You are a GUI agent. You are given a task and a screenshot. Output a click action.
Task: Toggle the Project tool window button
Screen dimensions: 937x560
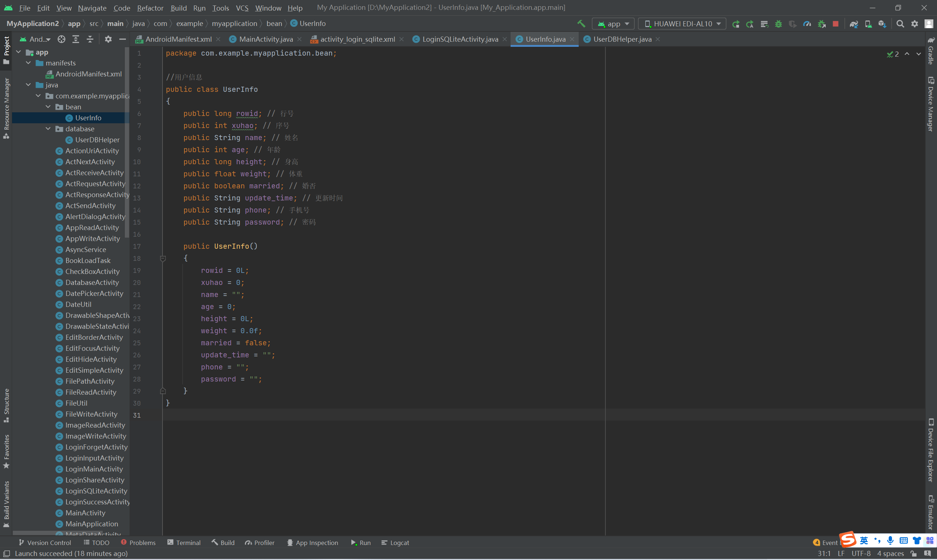pyautogui.click(x=6, y=49)
